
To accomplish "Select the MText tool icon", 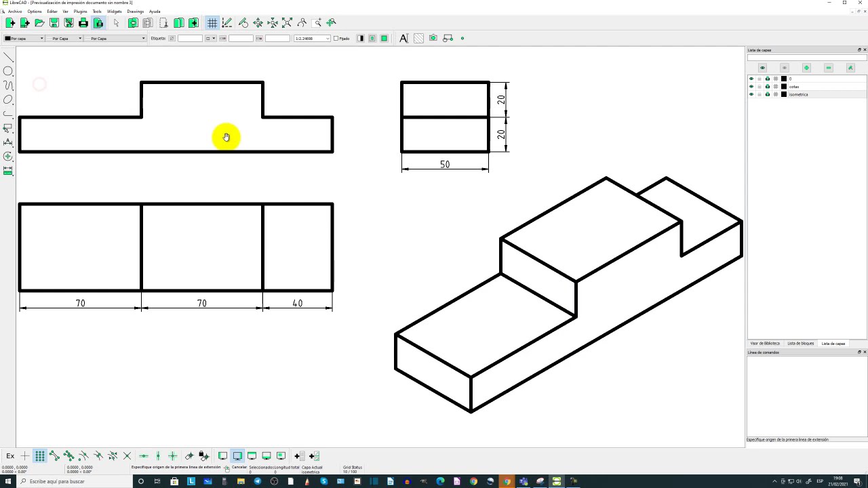I will coord(404,39).
